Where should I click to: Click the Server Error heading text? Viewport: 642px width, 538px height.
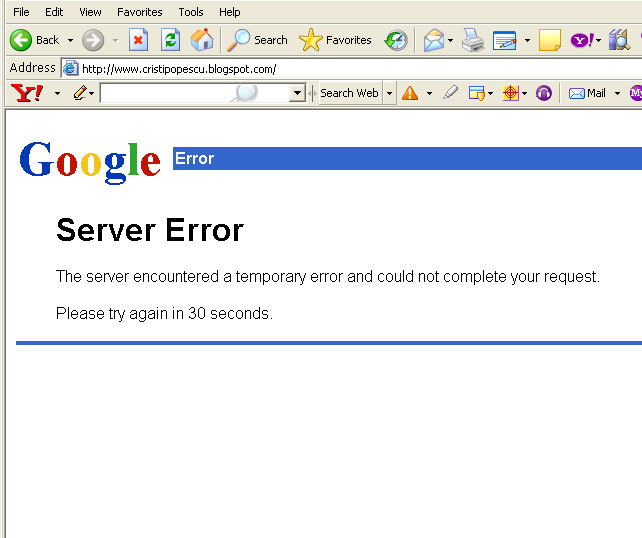[150, 230]
